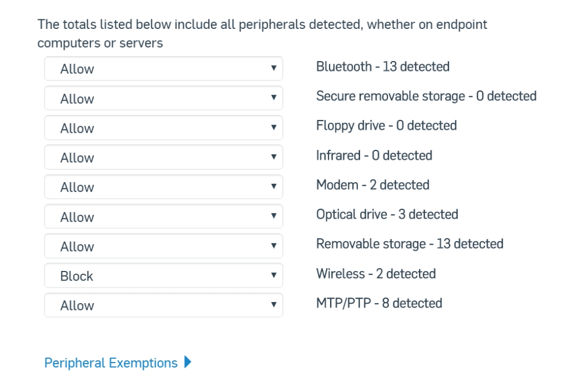Open the Infrared policy dropdown
The height and width of the screenshot is (392, 569).
pyautogui.click(x=163, y=158)
